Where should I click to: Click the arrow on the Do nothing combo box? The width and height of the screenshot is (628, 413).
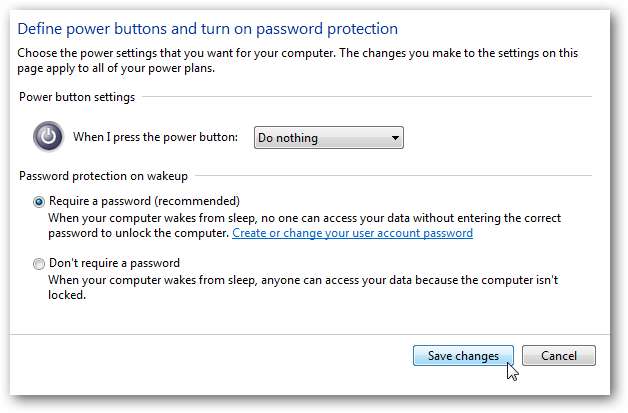pos(395,137)
